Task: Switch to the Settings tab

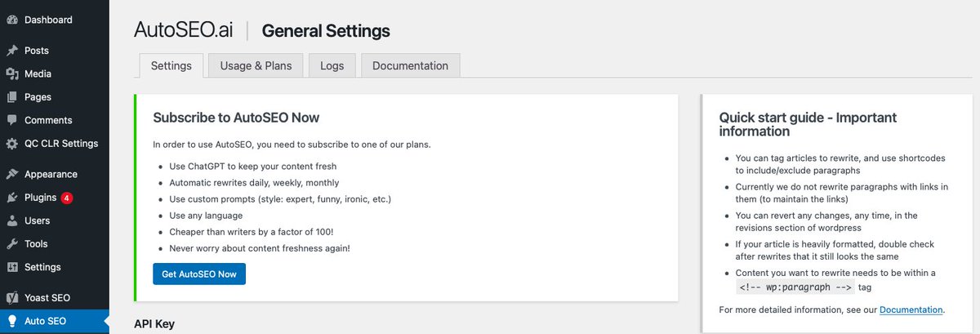Action: point(171,65)
